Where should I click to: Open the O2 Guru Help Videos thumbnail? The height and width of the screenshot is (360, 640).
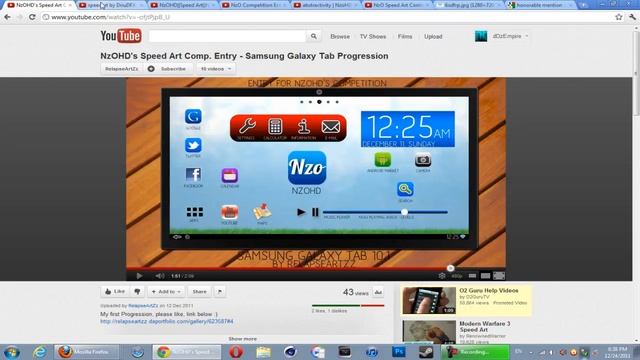(x=429, y=300)
